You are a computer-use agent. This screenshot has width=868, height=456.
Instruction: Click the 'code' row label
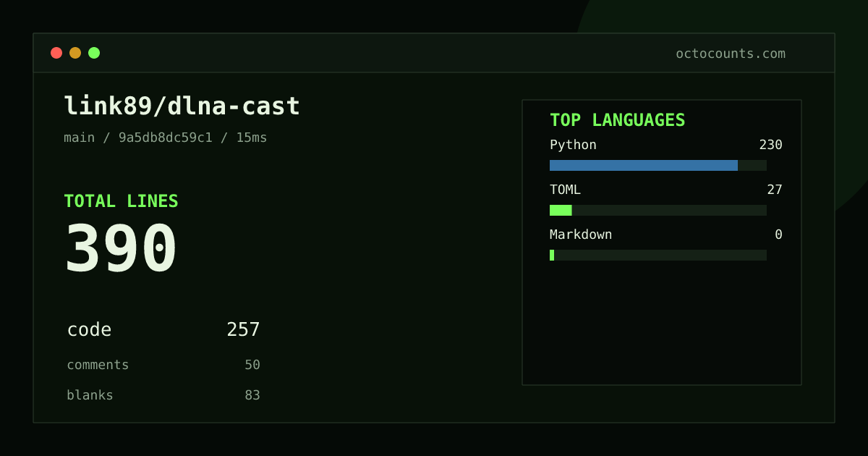(89, 330)
